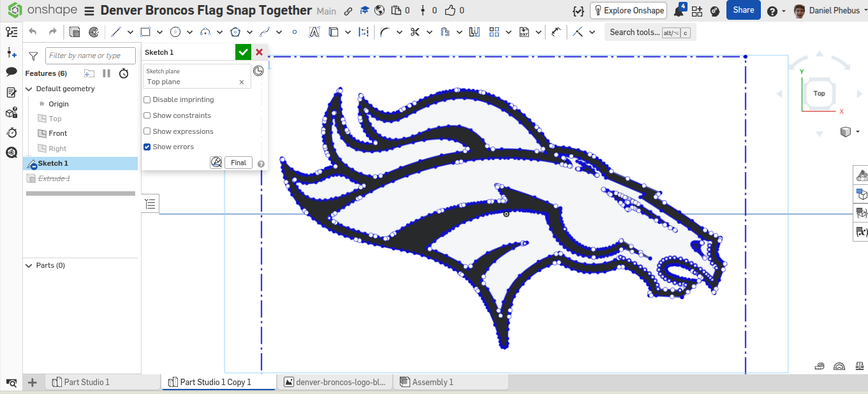Select the Mirror sketch tool
Screen dimensions: 868x394
tap(474, 32)
